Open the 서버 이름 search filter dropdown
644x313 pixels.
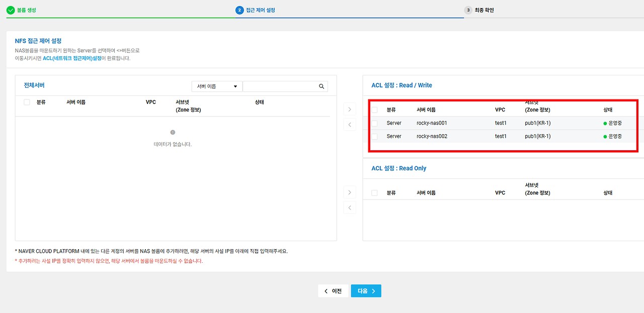(217, 86)
